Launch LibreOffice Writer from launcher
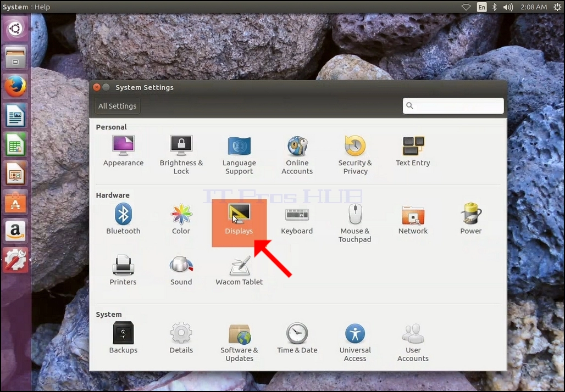The height and width of the screenshot is (392, 565). pos(15,115)
